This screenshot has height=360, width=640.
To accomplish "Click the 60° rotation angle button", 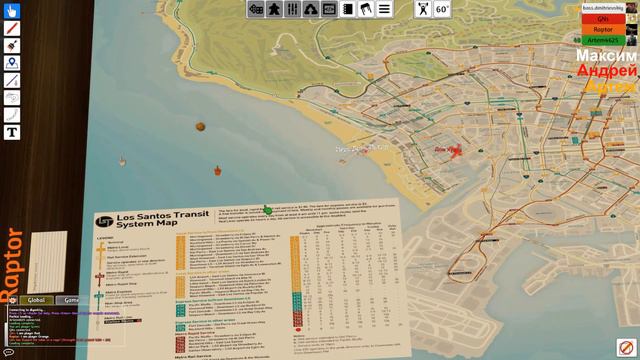I will click(442, 9).
